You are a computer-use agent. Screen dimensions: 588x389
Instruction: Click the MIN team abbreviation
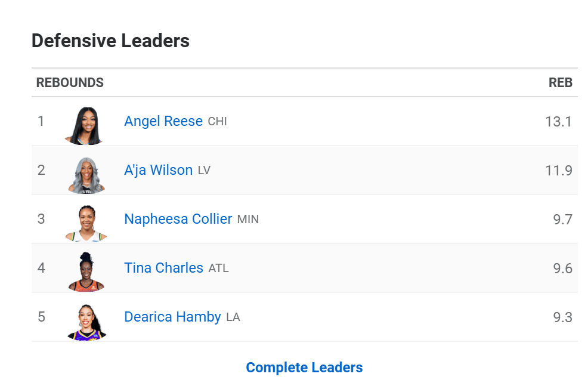pos(248,220)
